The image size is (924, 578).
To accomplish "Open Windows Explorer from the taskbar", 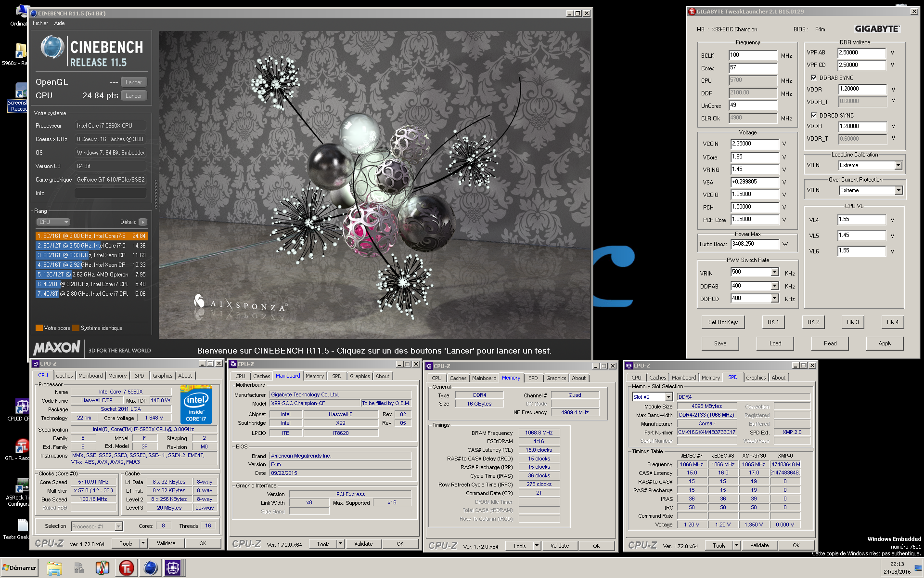I will point(54,568).
